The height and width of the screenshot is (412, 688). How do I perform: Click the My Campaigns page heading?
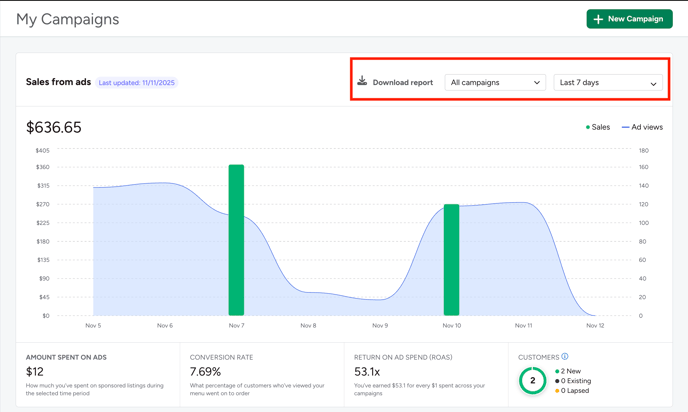[x=67, y=19]
